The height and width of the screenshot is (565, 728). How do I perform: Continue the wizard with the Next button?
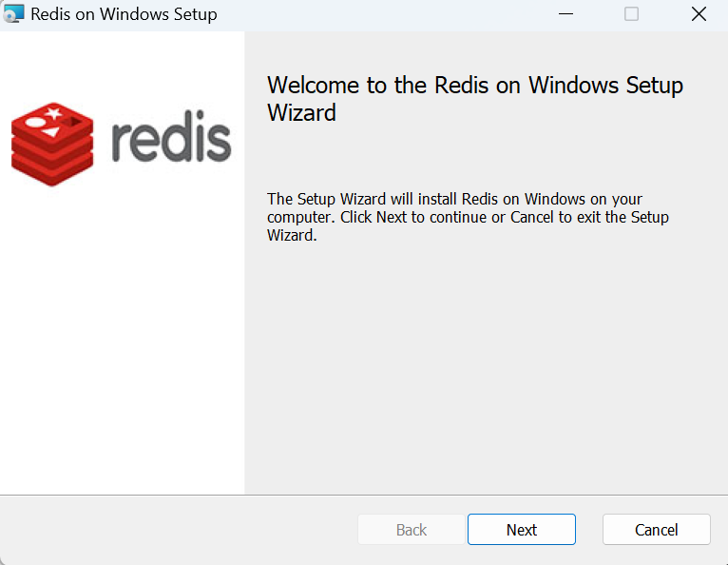(522, 529)
